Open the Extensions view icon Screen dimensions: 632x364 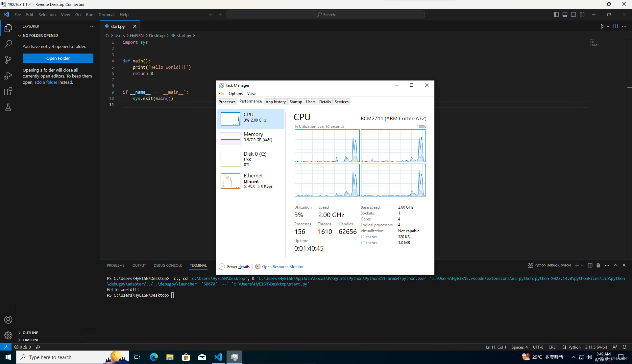coord(8,91)
